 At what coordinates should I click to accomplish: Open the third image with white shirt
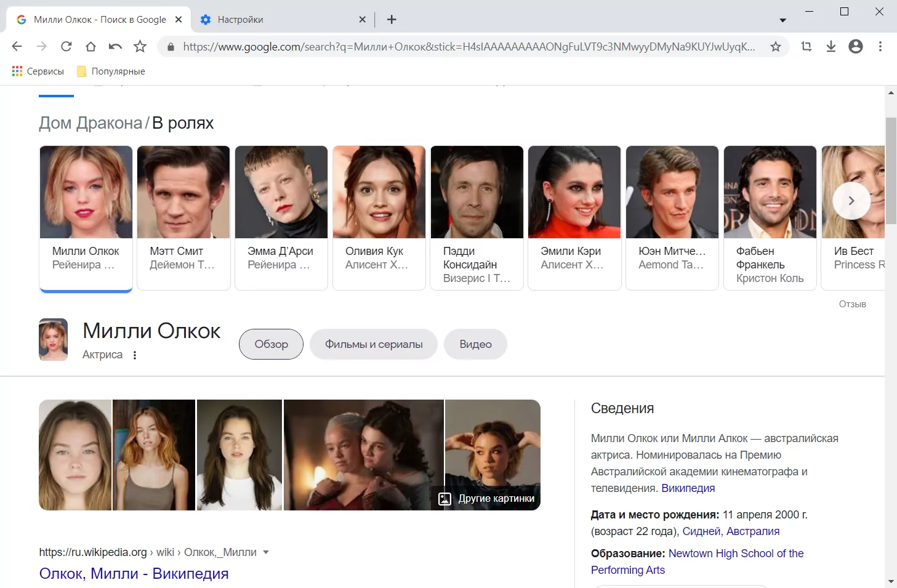(x=239, y=455)
